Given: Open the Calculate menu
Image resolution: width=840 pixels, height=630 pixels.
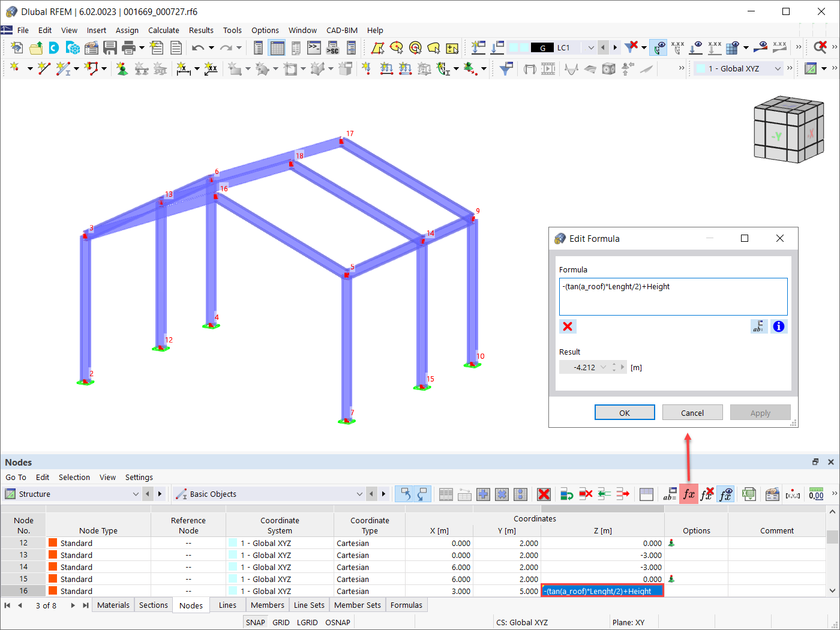Looking at the screenshot, I should tap(164, 30).
